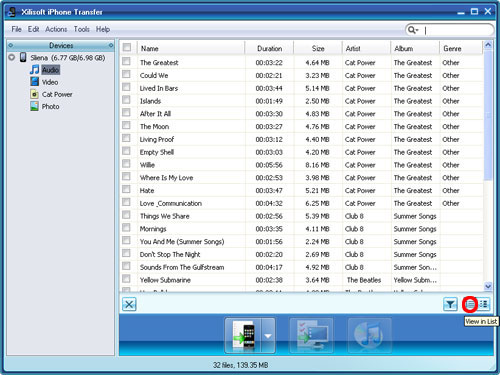Select the Cat Power playlist label
500x375 pixels.
coord(57,94)
